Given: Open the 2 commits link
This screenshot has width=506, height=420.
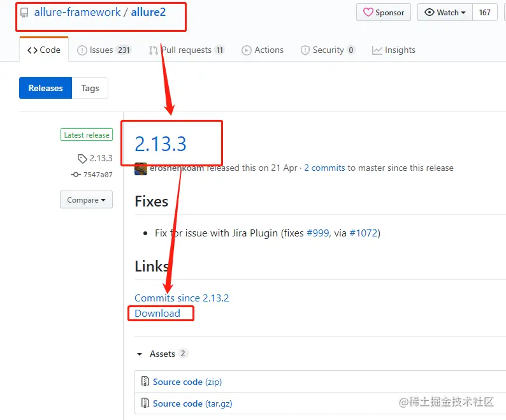Looking at the screenshot, I should [324, 168].
